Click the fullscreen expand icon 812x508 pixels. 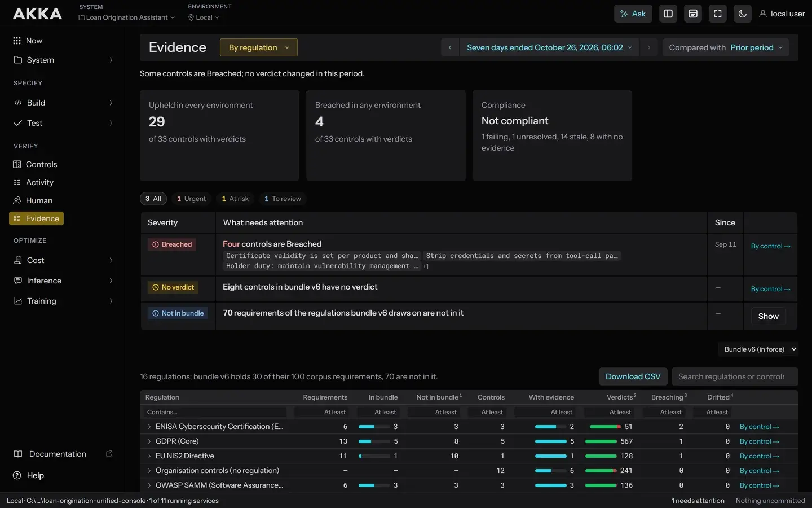tap(718, 14)
